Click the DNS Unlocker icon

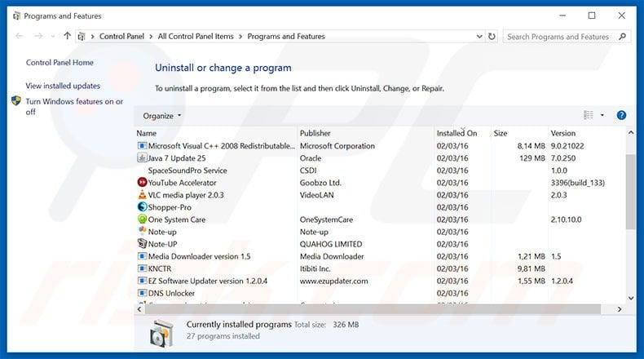point(142,293)
